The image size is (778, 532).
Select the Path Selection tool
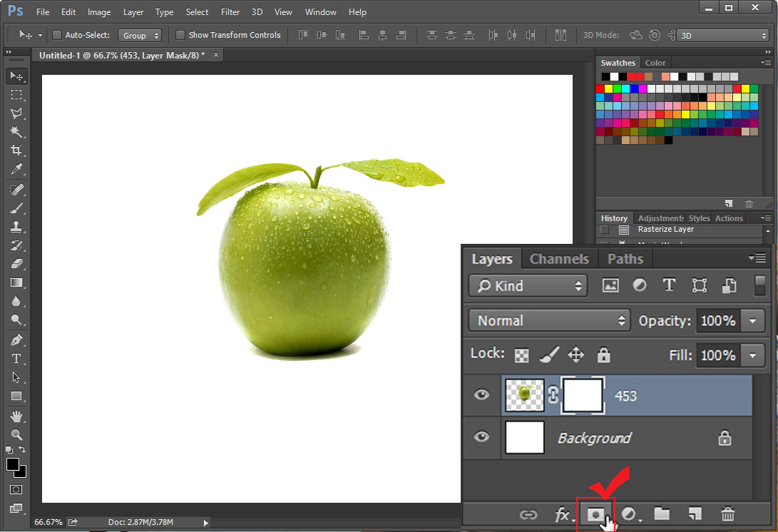click(16, 377)
